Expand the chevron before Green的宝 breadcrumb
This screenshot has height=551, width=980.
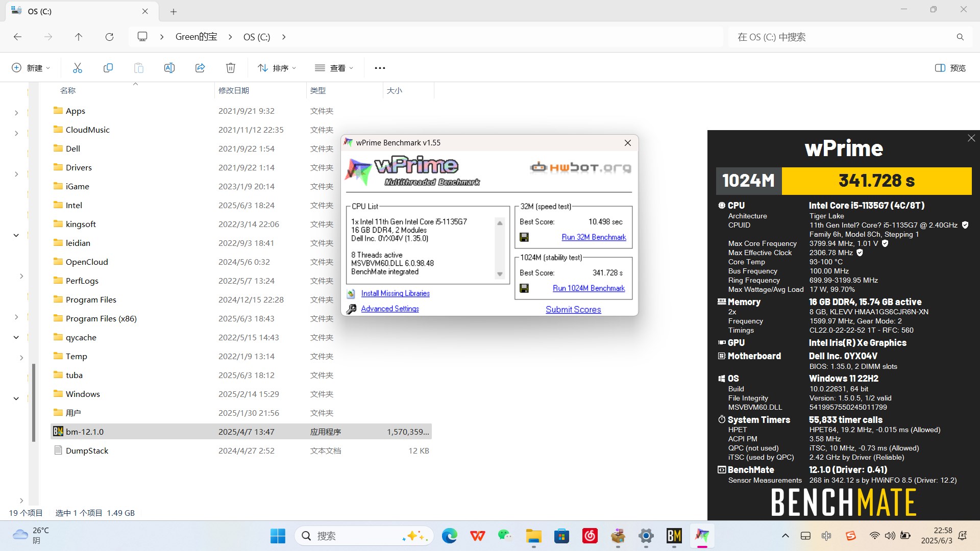point(162,37)
